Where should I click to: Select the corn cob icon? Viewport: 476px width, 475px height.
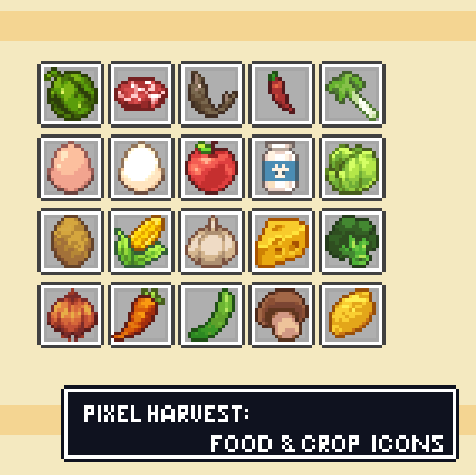tap(141, 241)
